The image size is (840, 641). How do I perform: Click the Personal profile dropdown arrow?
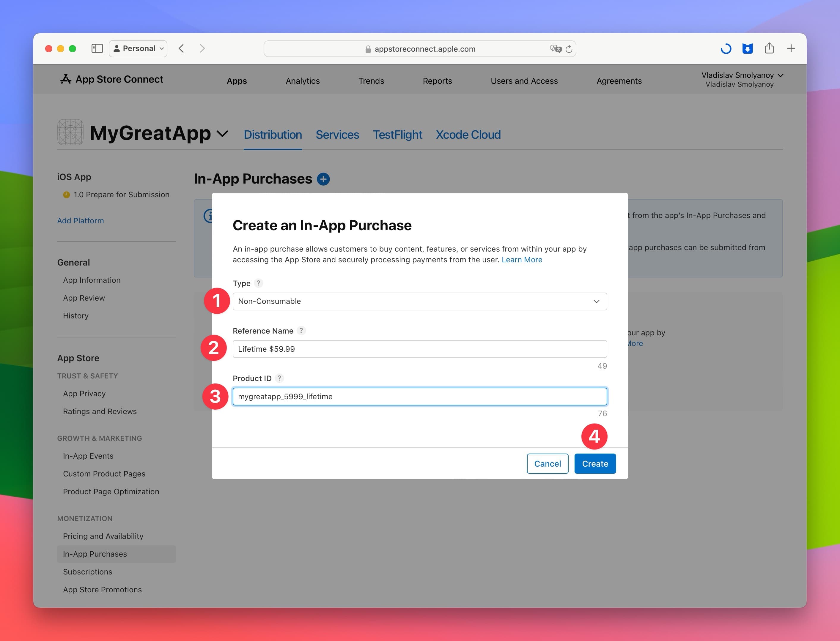[162, 48]
